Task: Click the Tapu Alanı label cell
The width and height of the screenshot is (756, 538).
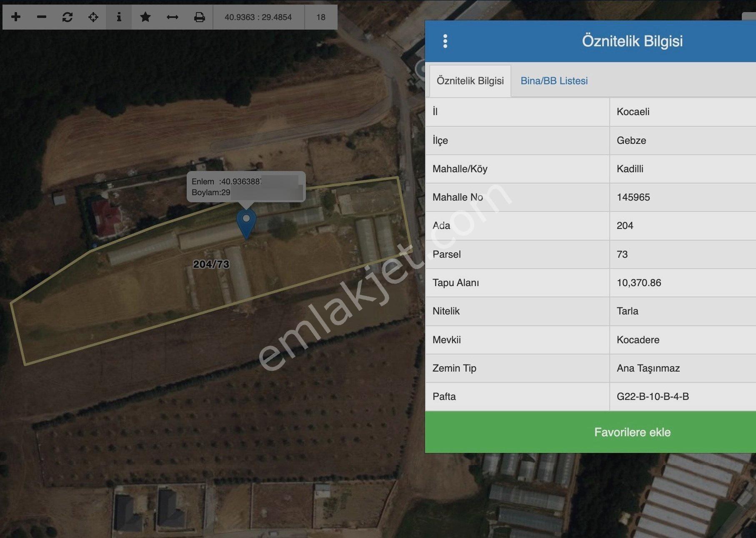Action: (517, 283)
